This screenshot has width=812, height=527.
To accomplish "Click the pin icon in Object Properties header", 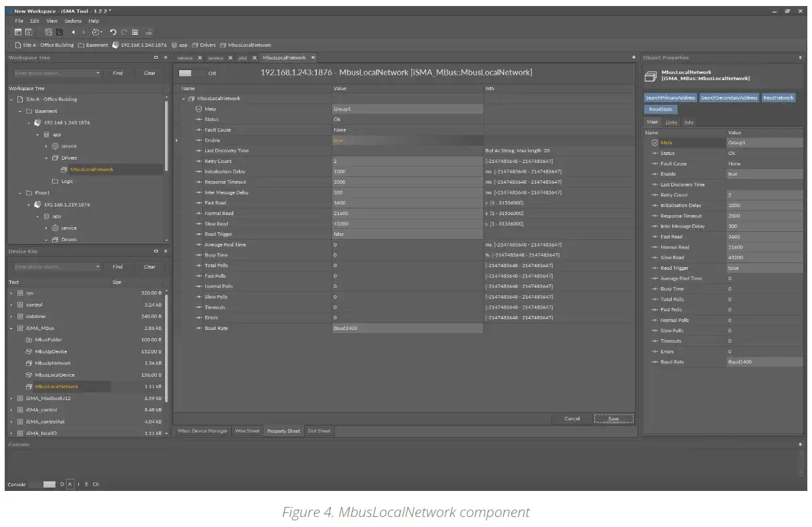I will [x=801, y=57].
